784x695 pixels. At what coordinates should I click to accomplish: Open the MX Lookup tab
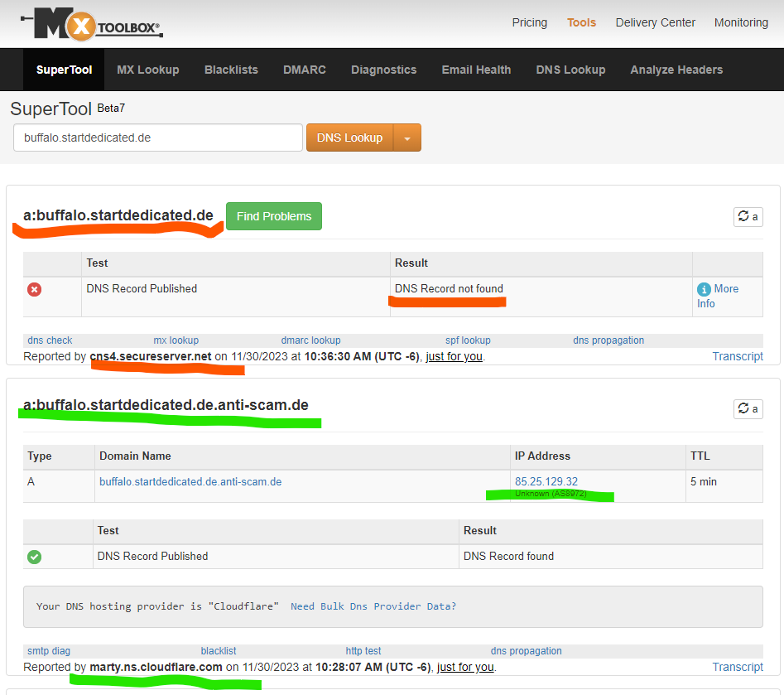pos(148,70)
